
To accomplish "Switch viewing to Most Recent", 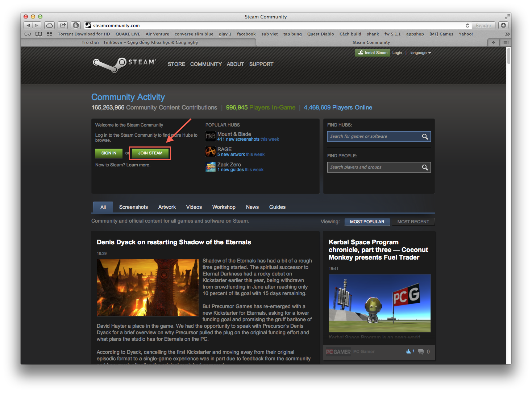I will pyautogui.click(x=413, y=222).
